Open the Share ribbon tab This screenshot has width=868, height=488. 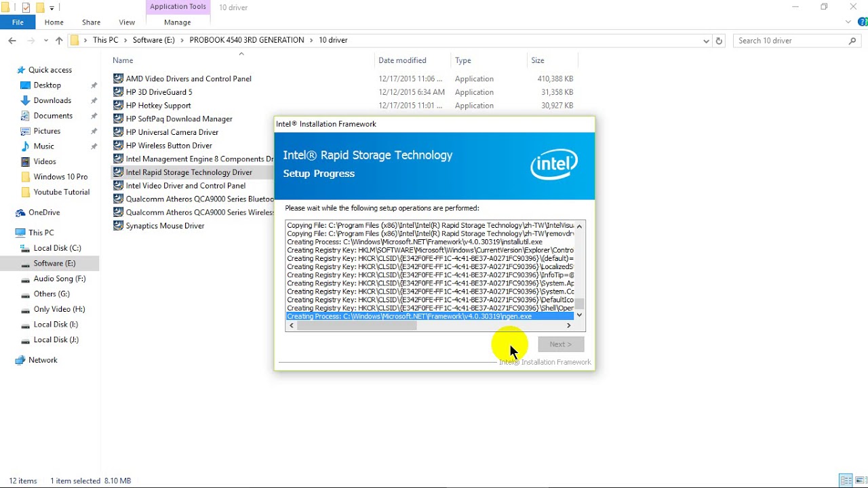click(x=91, y=22)
